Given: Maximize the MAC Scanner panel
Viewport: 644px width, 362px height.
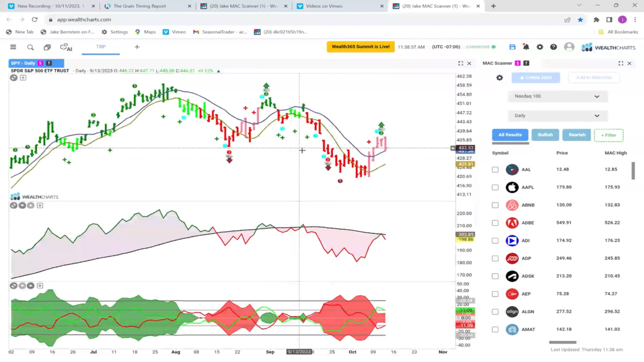Looking at the screenshot, I should click(621, 63).
